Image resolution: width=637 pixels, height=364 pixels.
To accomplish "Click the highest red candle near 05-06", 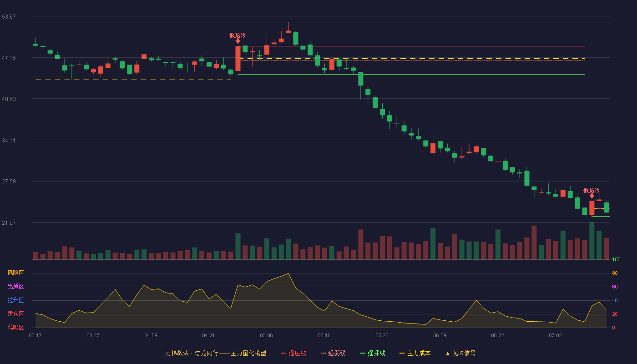I will [288, 31].
